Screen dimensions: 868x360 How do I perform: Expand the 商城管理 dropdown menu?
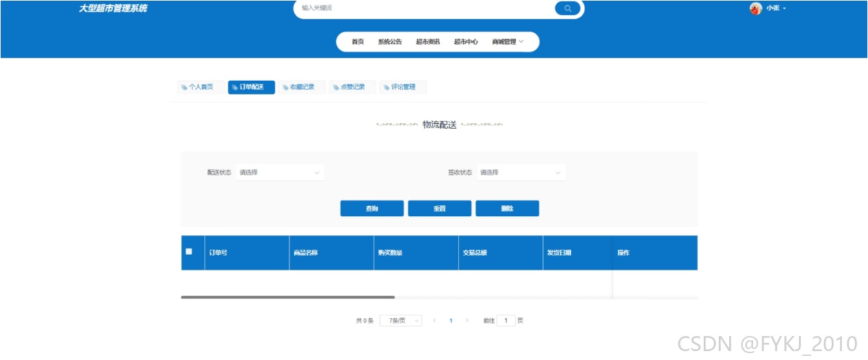click(508, 42)
